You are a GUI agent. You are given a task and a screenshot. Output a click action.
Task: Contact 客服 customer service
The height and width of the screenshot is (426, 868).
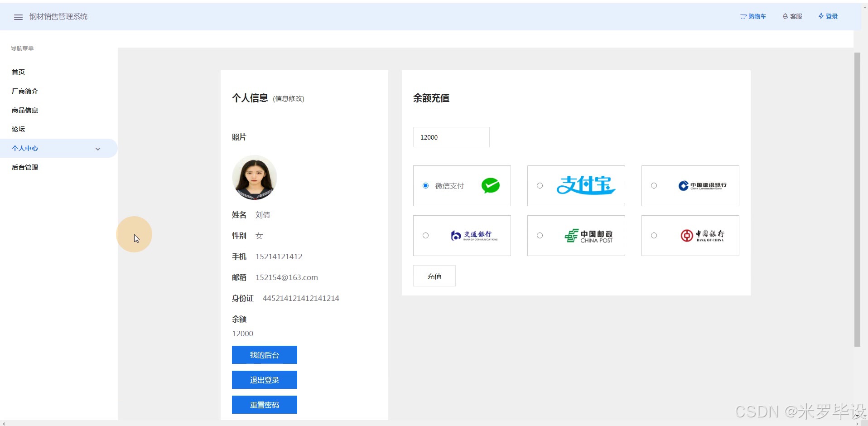coord(792,16)
